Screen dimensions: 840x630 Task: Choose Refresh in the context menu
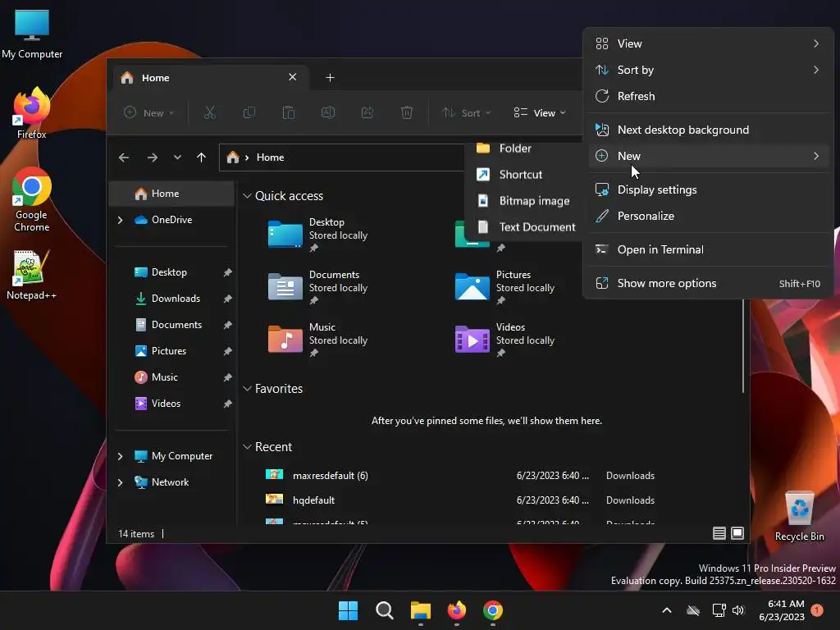pos(708,96)
